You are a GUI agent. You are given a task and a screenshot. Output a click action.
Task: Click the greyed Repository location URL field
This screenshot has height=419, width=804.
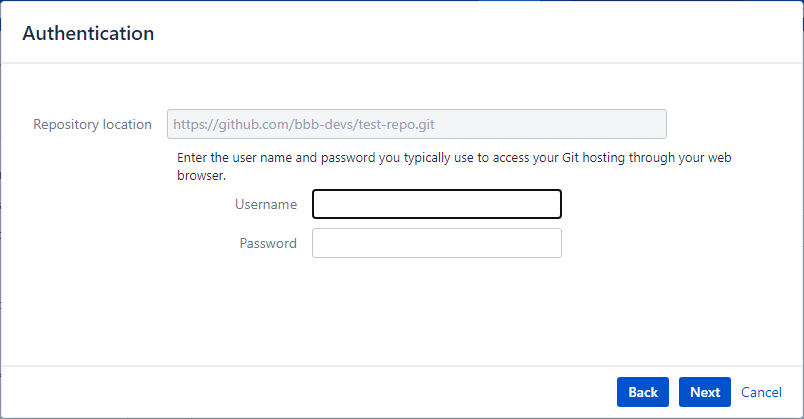click(x=417, y=124)
